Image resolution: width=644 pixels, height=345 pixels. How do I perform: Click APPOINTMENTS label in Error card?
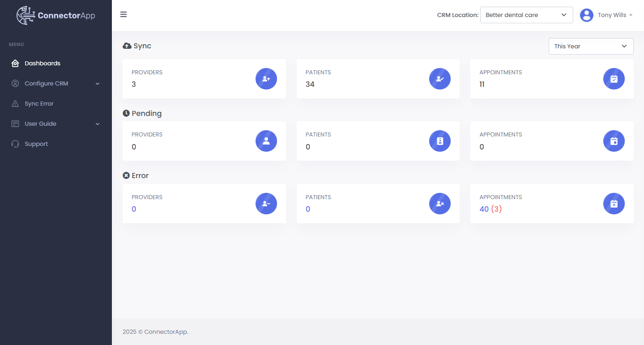pyautogui.click(x=500, y=197)
